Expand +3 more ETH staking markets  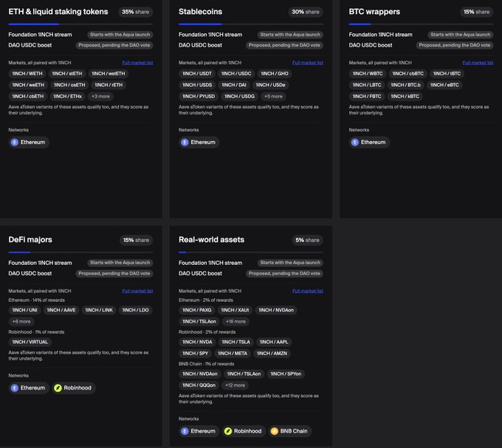[100, 97]
